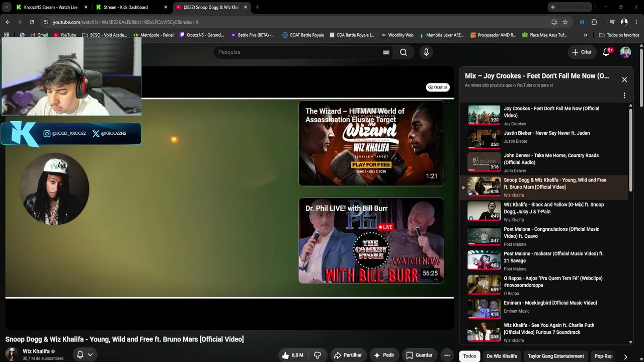Select the De Wiz Khalifa chip

click(x=502, y=356)
